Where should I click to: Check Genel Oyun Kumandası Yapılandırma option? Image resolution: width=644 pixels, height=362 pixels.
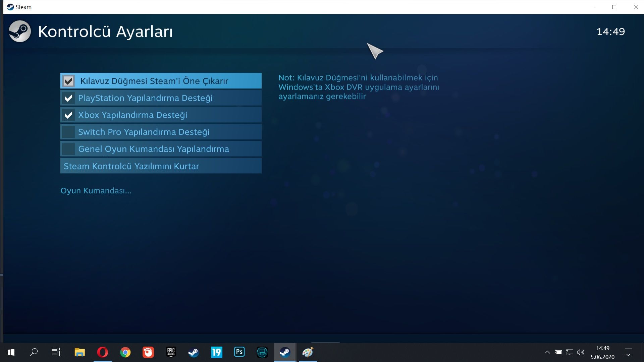tap(68, 149)
